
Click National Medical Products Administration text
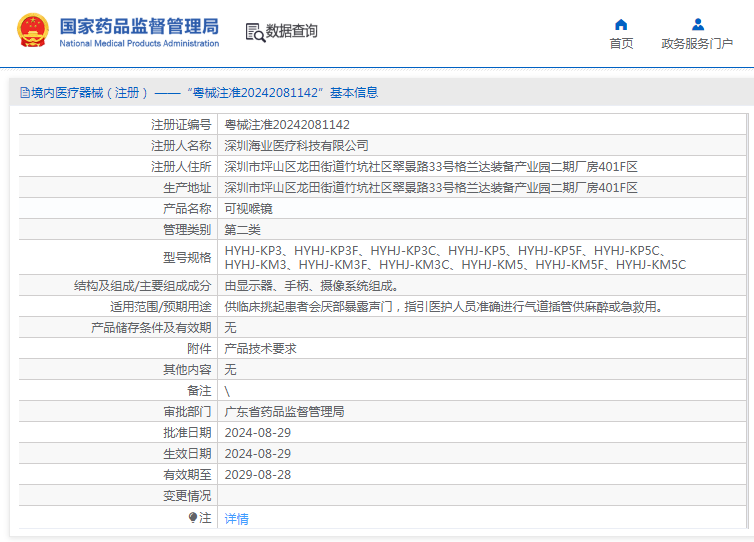point(139,43)
